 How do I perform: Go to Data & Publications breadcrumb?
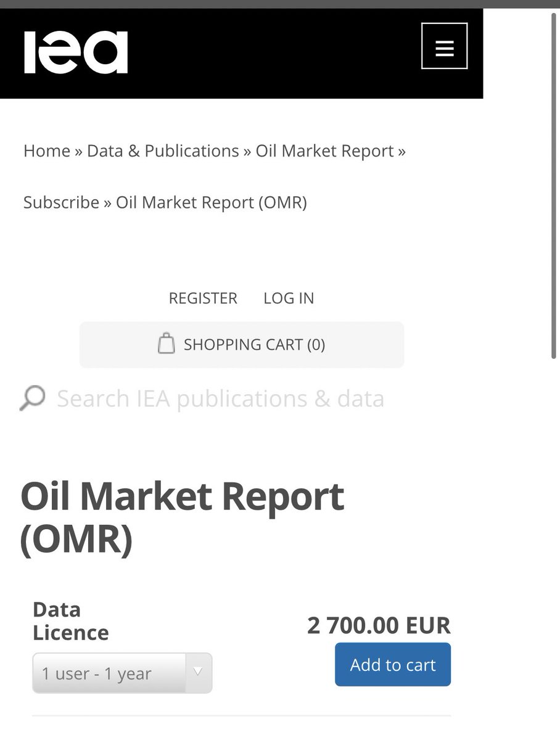coord(163,151)
